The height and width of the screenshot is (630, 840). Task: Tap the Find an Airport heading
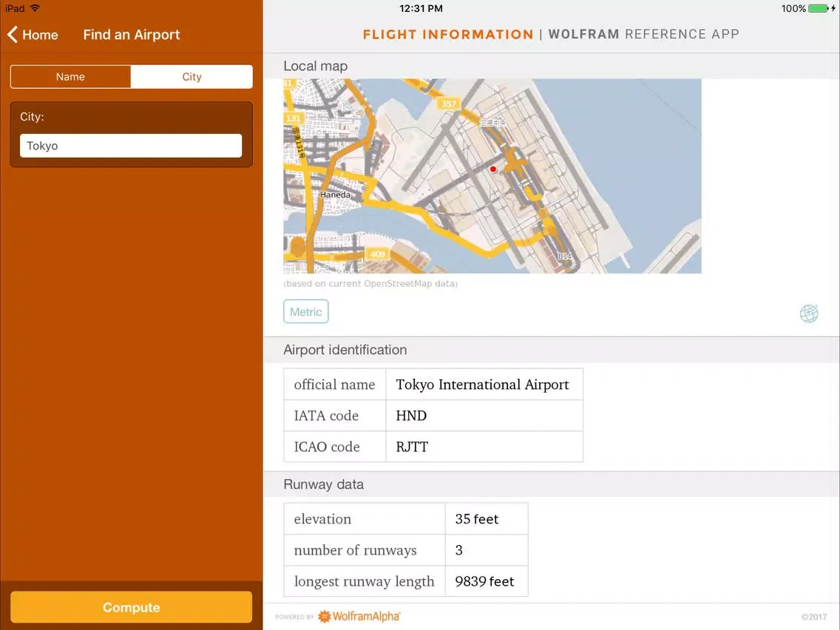[132, 35]
